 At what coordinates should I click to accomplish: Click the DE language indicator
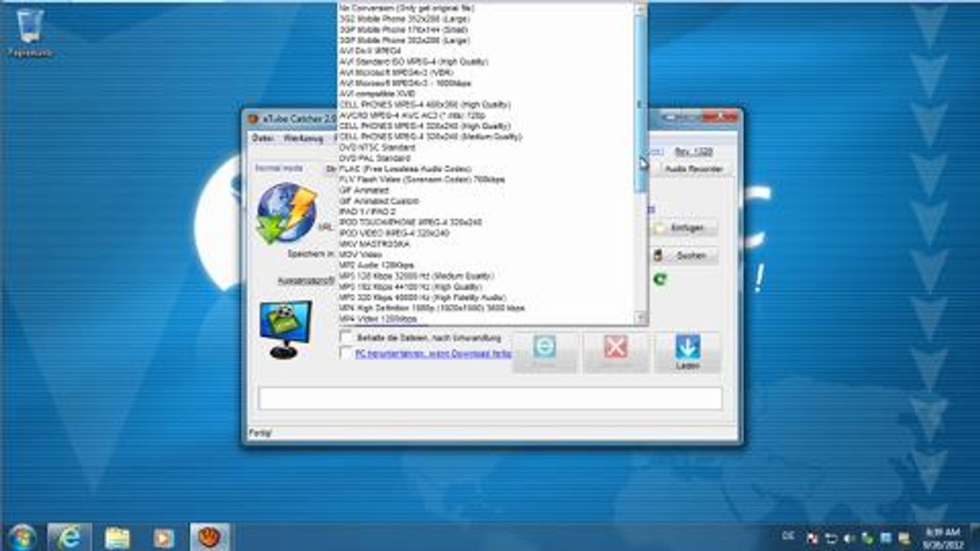pos(789,537)
